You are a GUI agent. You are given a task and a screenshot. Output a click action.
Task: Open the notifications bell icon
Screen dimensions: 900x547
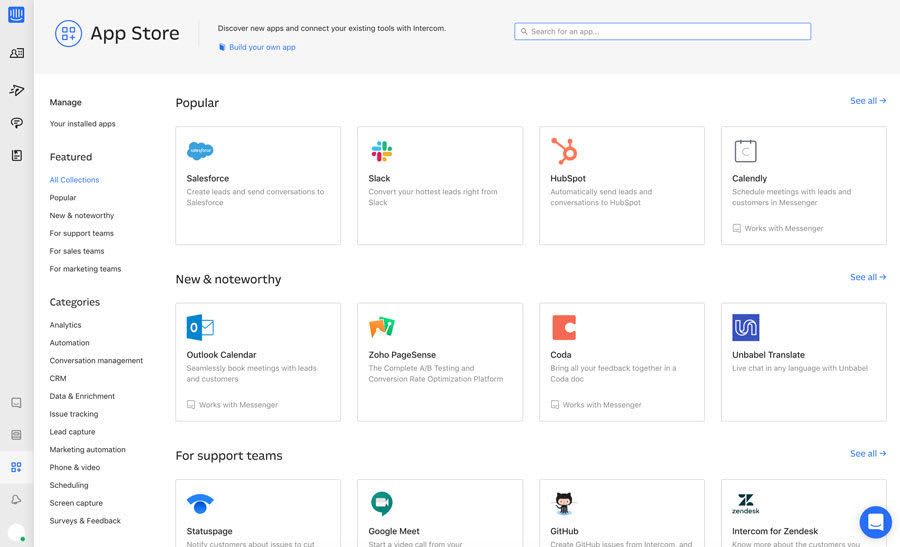tap(16, 499)
